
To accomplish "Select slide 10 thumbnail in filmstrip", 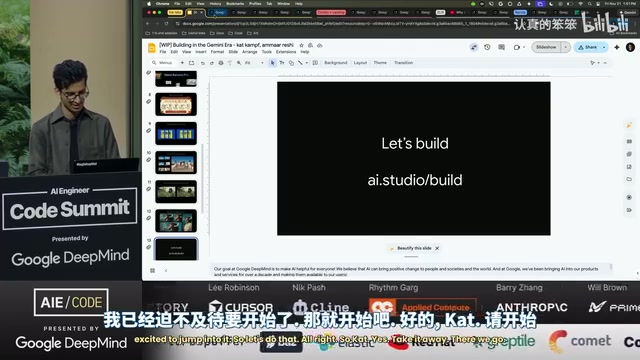I will click(176, 162).
